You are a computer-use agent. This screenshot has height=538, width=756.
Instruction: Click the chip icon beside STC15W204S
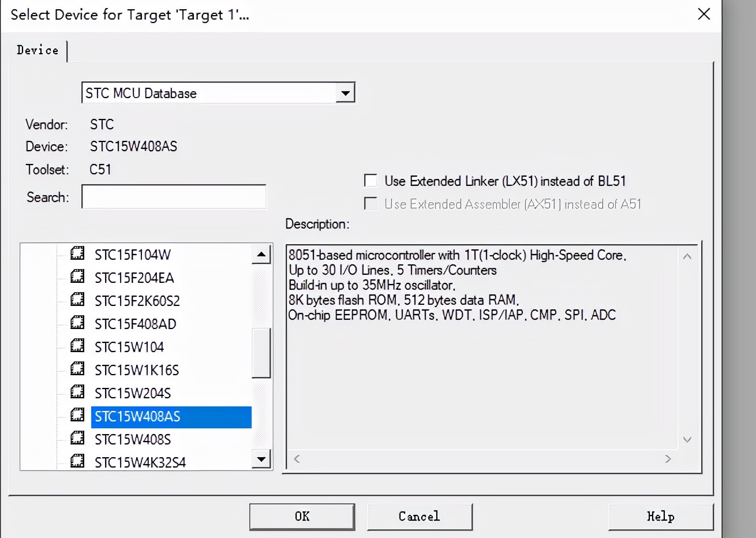(77, 392)
